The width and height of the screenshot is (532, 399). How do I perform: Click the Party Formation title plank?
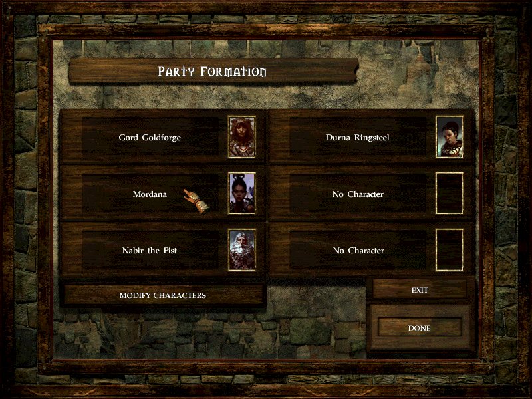tap(213, 71)
